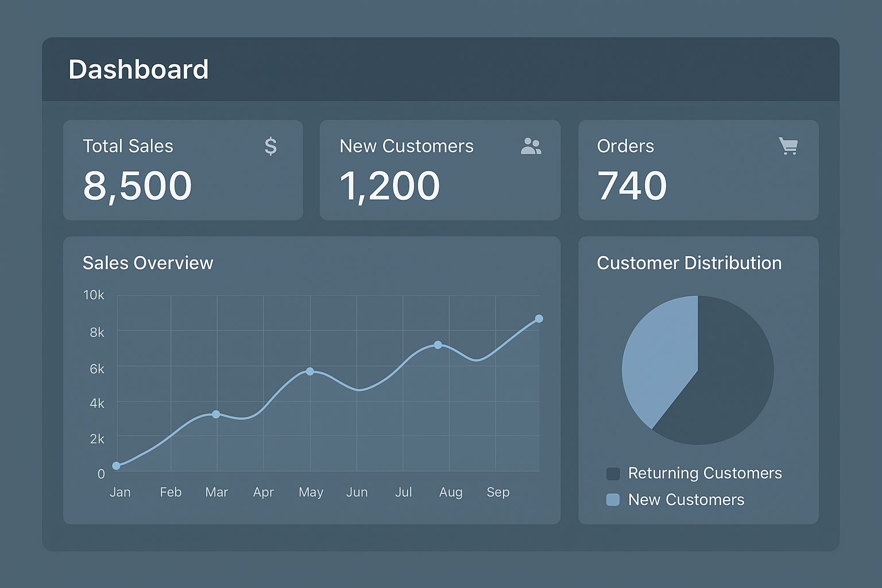The image size is (882, 588).
Task: Click the shopping cart icon
Action: [788, 146]
